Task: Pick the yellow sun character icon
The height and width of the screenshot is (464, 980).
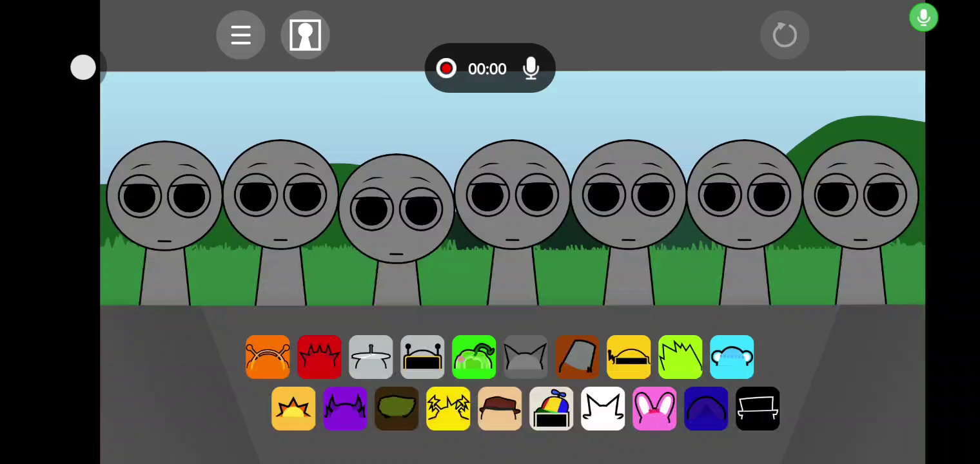Action: (x=293, y=409)
